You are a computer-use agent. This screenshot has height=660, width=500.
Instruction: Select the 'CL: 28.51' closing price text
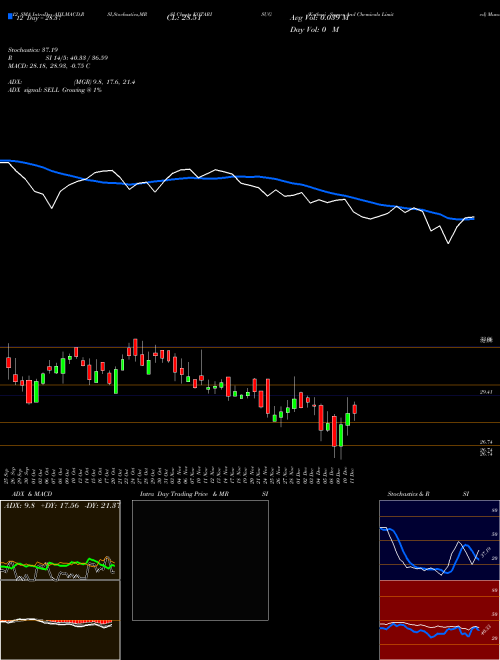point(185,19)
